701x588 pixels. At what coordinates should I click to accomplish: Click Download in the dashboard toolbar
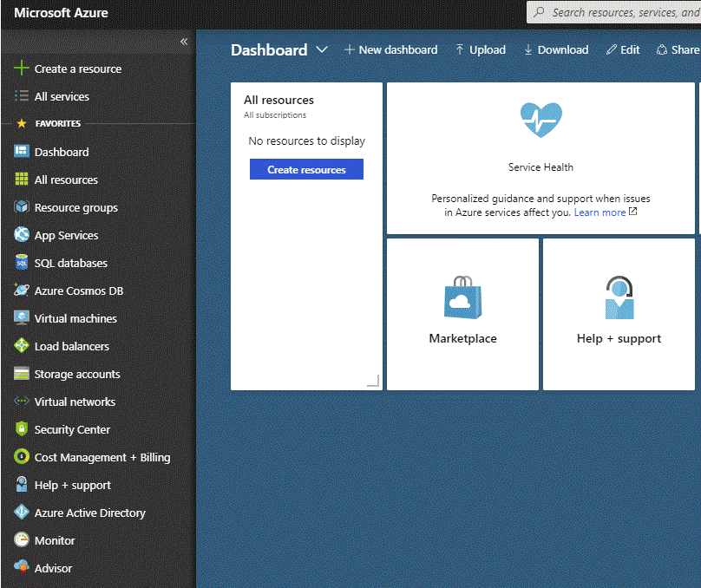556,49
